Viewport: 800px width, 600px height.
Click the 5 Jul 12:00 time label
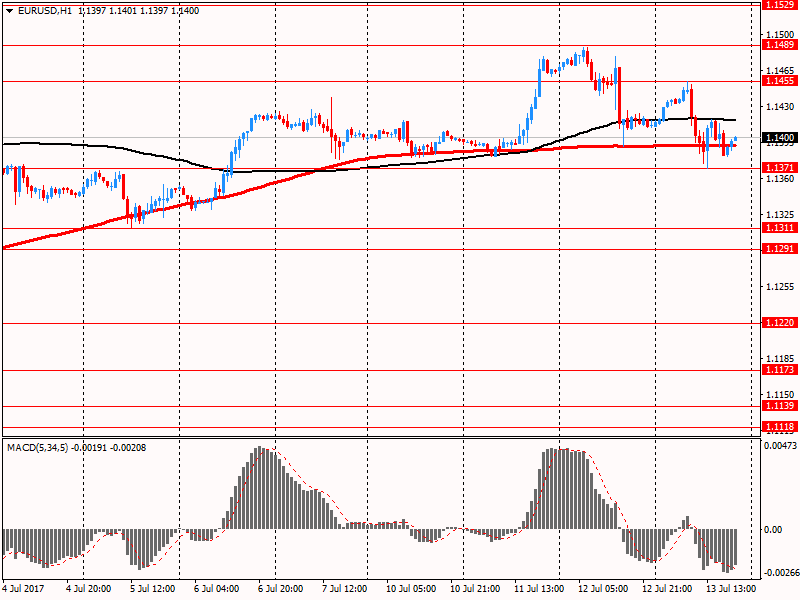click(x=153, y=588)
